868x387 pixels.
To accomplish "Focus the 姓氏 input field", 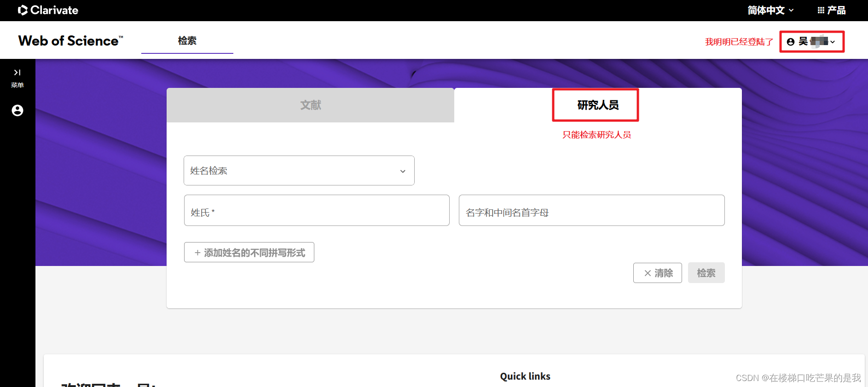I will [x=317, y=210].
